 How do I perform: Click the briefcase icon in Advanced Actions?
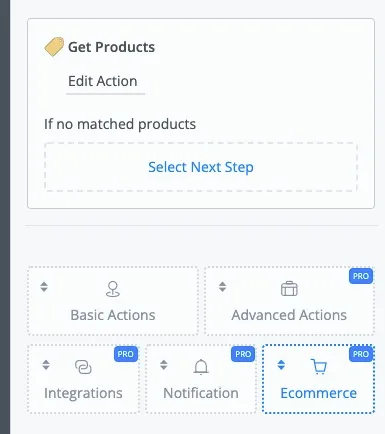tap(289, 289)
